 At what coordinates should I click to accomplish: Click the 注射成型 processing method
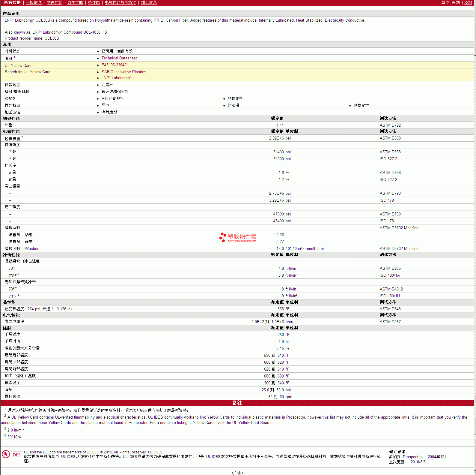point(109,113)
